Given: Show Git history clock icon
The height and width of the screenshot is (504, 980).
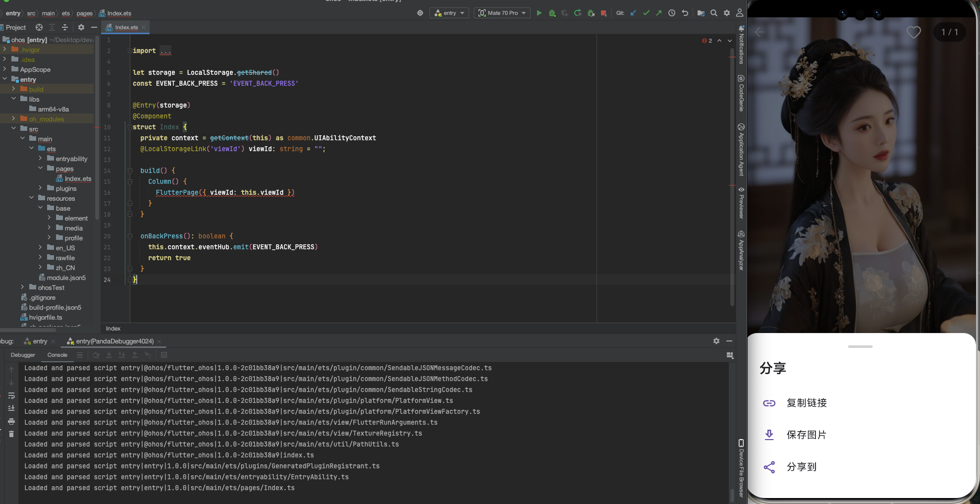Looking at the screenshot, I should click(672, 13).
